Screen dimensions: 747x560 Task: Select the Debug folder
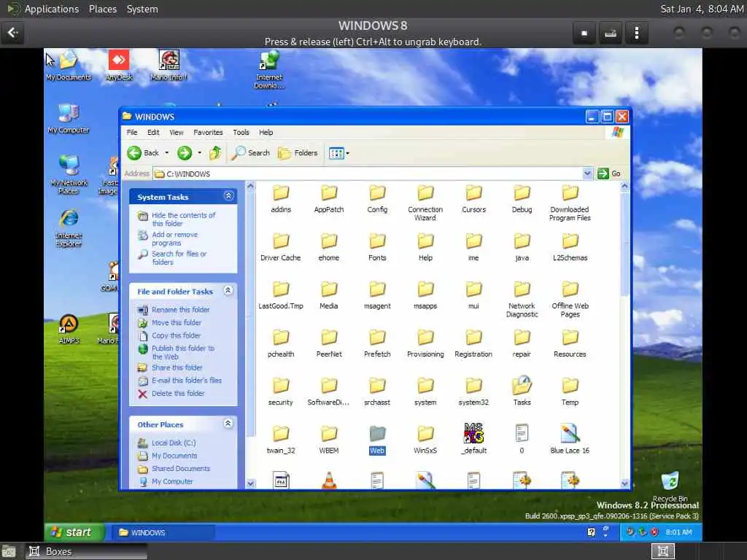click(522, 198)
